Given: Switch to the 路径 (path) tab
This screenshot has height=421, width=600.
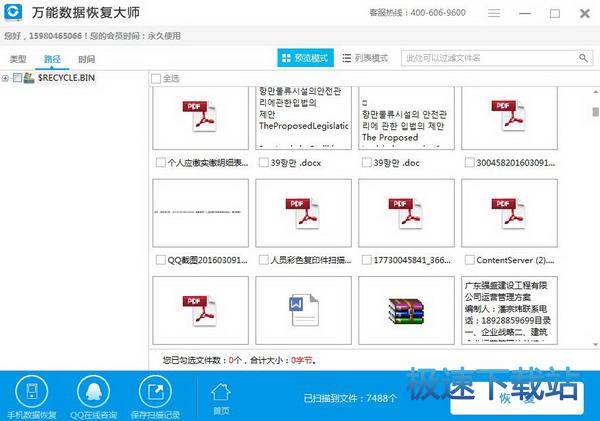Looking at the screenshot, I should click(52, 59).
